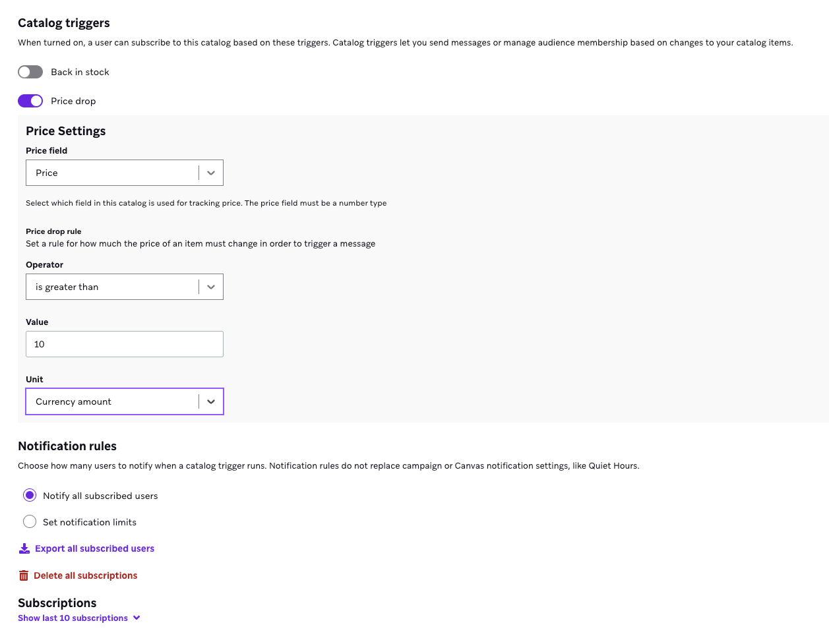The image size is (829, 644).
Task: Click the chevron arrow in Price field dropdown
Action: (211, 173)
